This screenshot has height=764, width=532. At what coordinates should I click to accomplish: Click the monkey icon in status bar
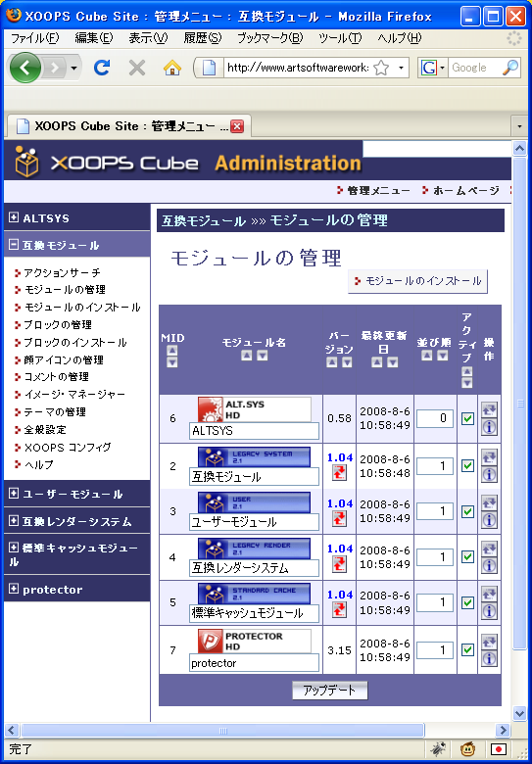[x=468, y=748]
